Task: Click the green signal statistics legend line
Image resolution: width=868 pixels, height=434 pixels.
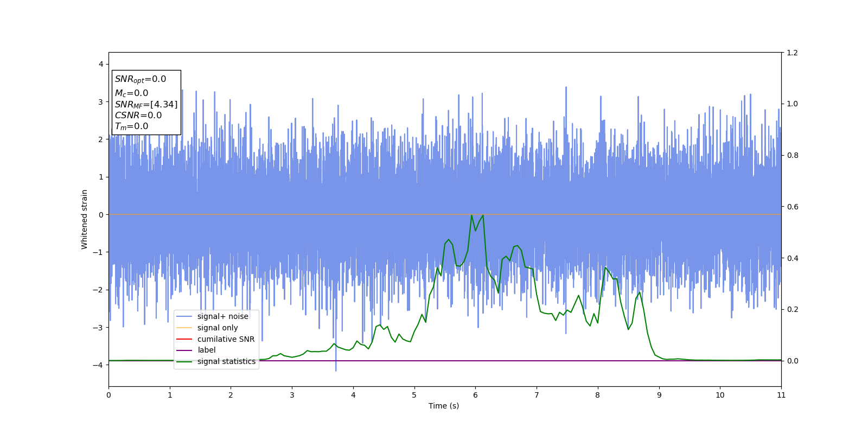Action: (x=184, y=361)
